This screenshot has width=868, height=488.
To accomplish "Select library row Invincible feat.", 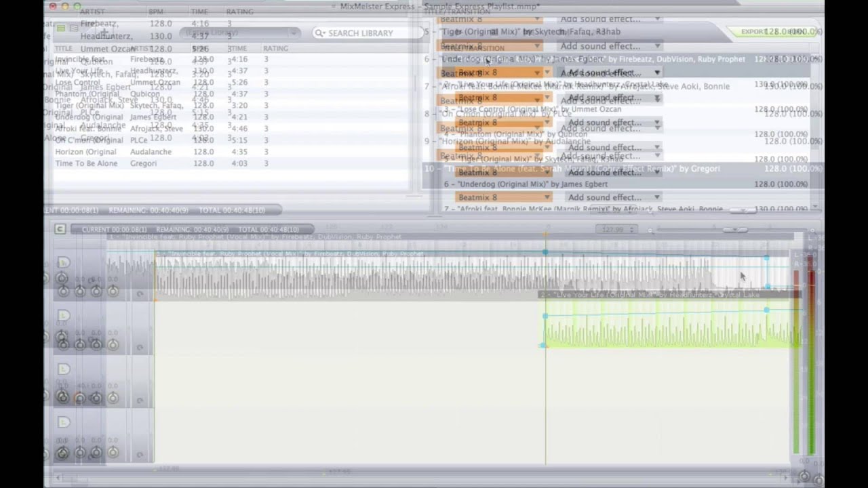I will pos(231,59).
